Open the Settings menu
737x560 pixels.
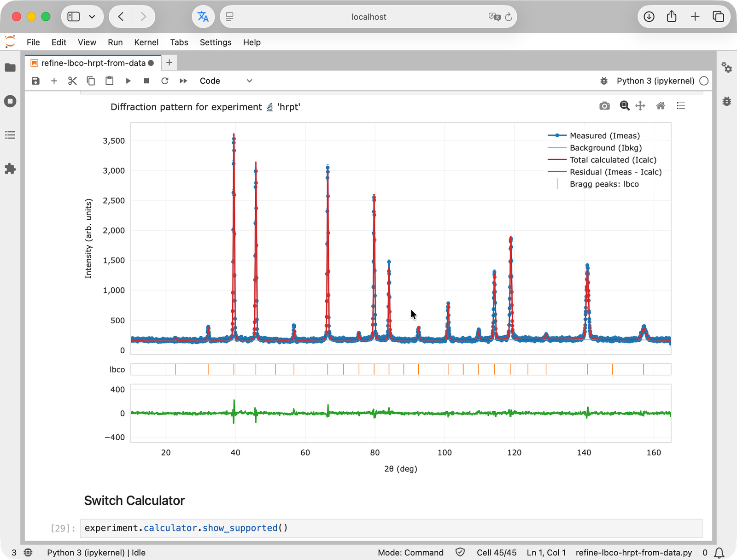coord(216,42)
